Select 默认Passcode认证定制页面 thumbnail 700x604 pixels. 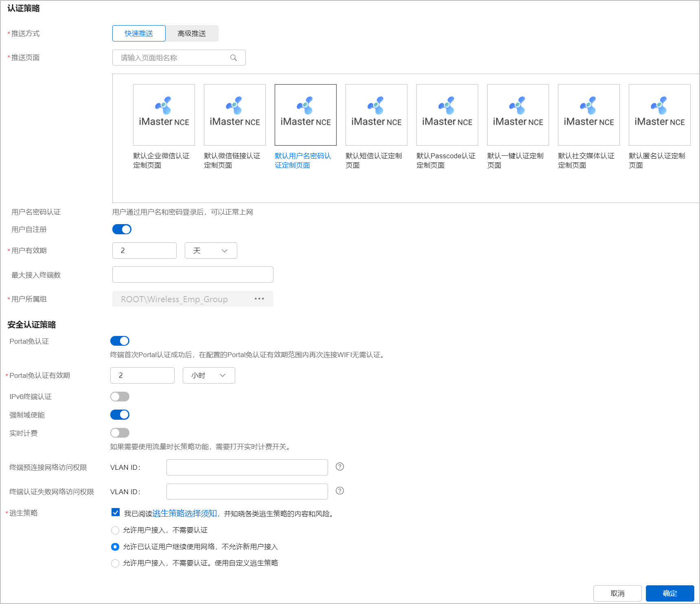[x=447, y=115]
